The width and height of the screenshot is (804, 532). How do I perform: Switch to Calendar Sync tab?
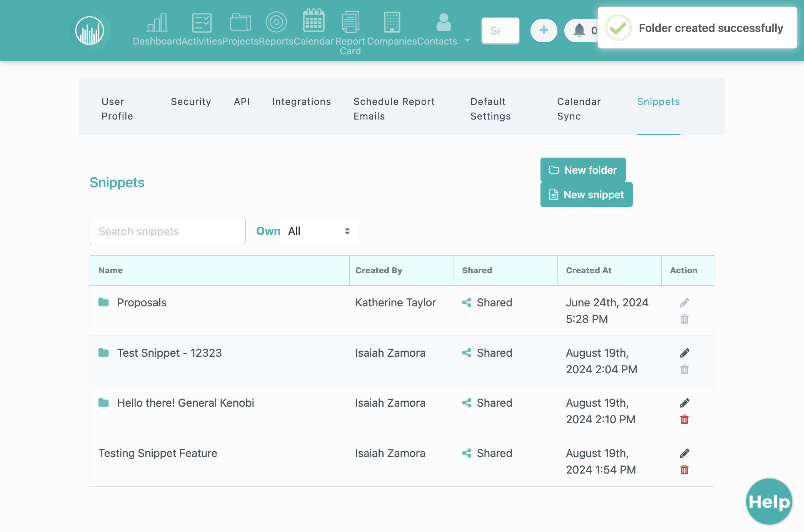[x=579, y=109]
